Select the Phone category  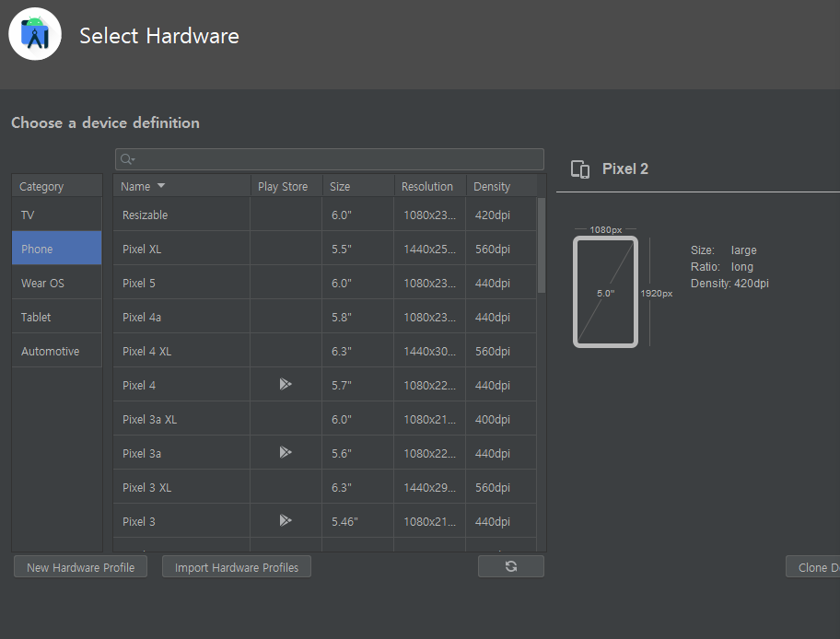pyautogui.click(x=57, y=248)
